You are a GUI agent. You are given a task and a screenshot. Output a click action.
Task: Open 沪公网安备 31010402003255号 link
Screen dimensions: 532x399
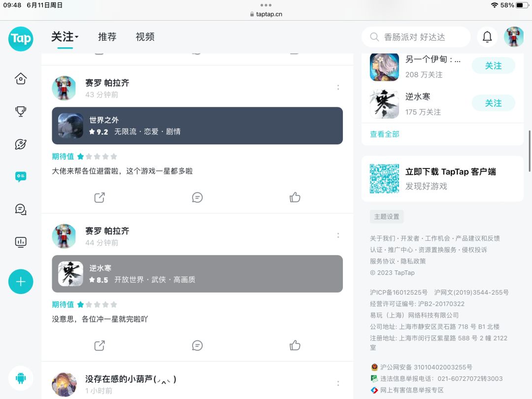pyautogui.click(x=426, y=367)
